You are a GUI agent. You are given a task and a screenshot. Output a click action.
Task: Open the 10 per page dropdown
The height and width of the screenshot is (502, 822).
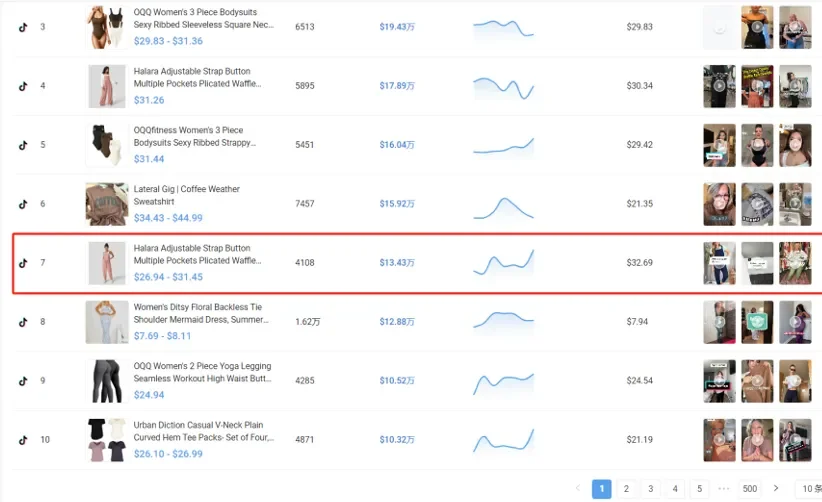(809, 489)
